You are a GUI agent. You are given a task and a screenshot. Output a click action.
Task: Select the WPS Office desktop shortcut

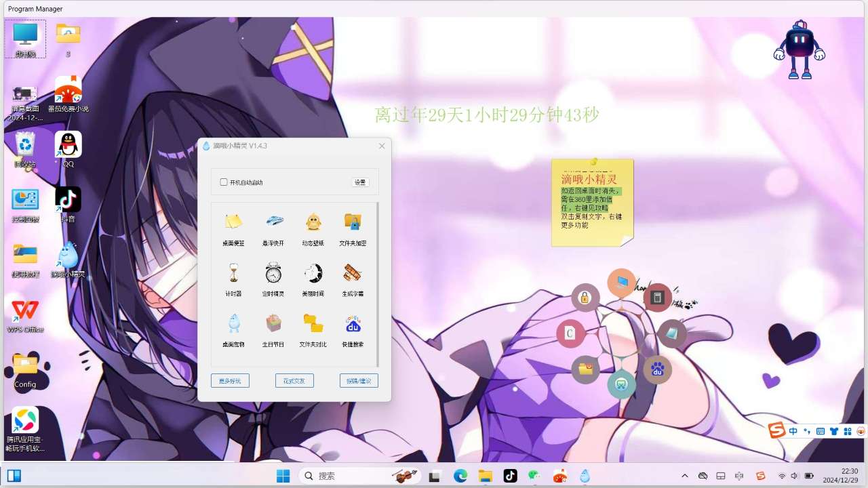pos(25,316)
